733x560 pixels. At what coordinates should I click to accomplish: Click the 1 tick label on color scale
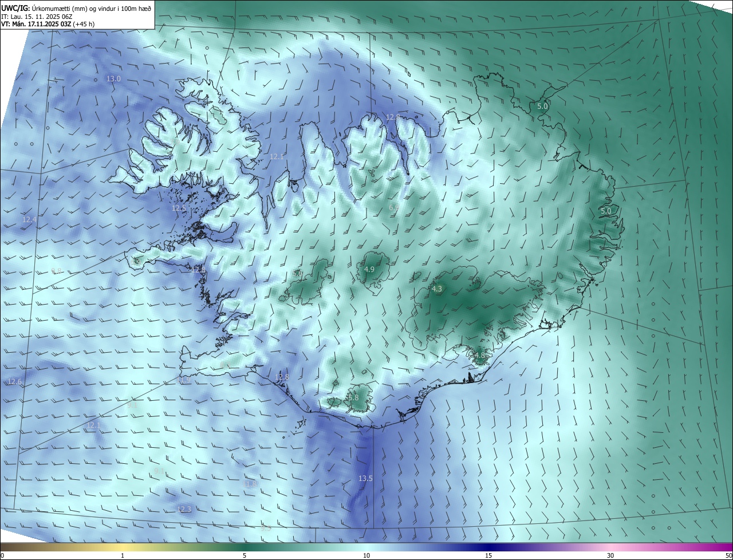123,555
